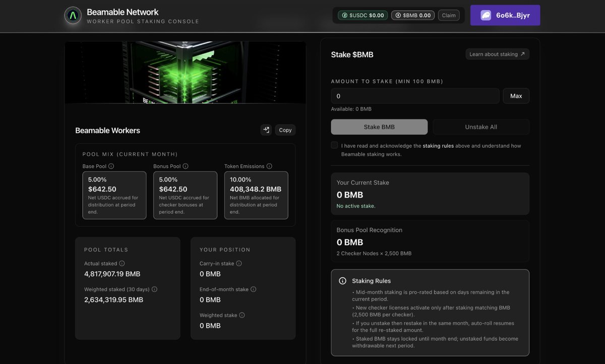605x364 pixels.
Task: Click the Base Pool $642.50 card
Action: (114, 195)
